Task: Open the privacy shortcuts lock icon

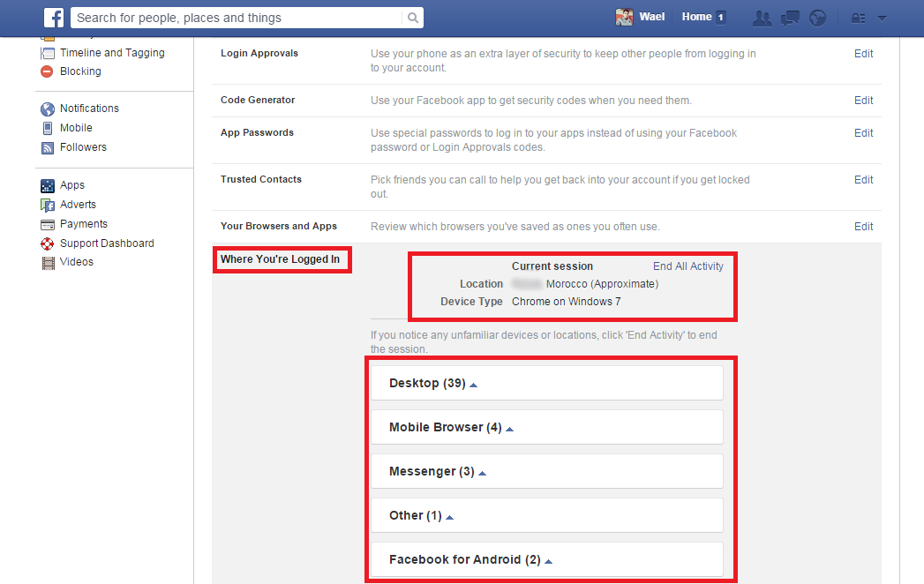Action: 858,19
